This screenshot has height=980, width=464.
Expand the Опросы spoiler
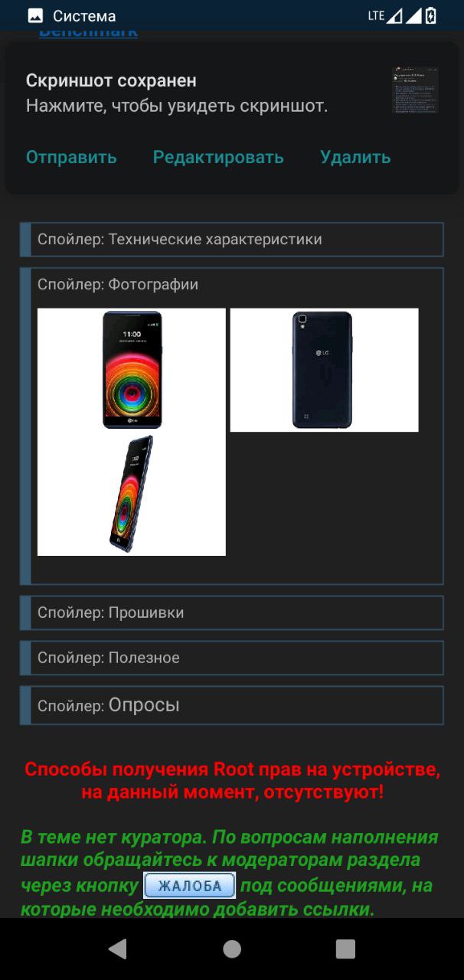coord(231,705)
